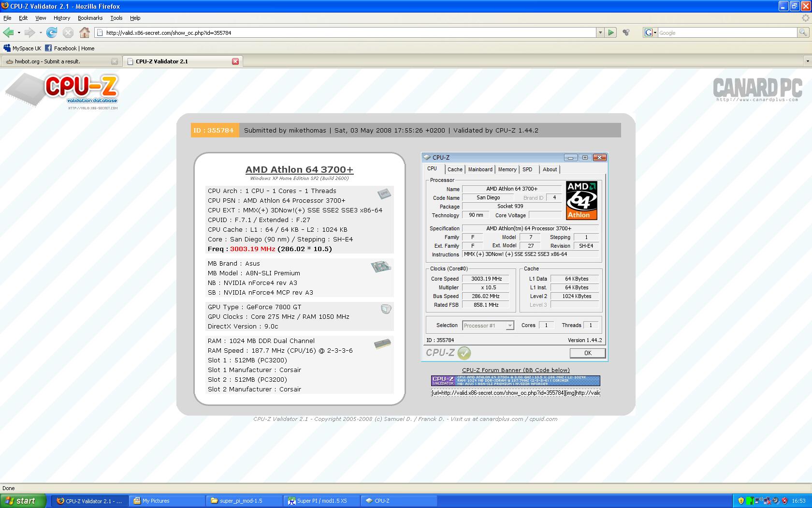Go to the Home page icon
Screen dimensions: 812x508
click(x=85, y=32)
